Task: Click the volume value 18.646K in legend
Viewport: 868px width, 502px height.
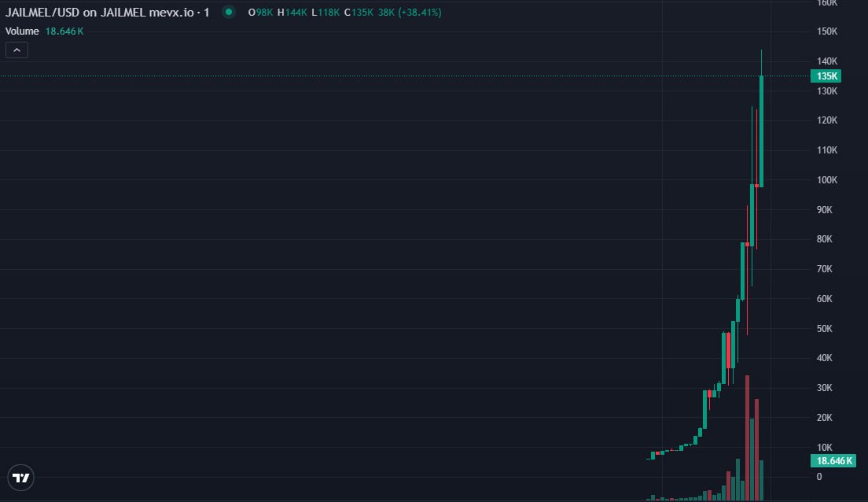Action: [x=64, y=31]
